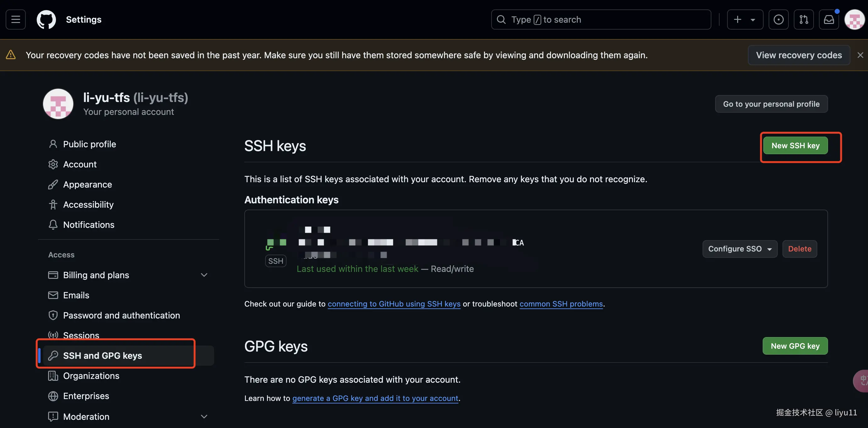The height and width of the screenshot is (428, 868).
Task: Focus the Type / to search field
Action: tap(601, 20)
